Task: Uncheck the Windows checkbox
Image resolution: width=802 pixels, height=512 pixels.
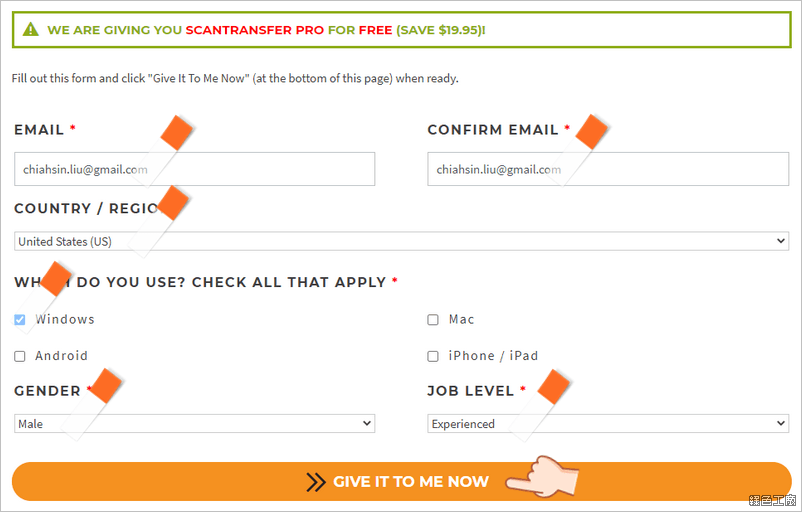Action: pos(19,320)
